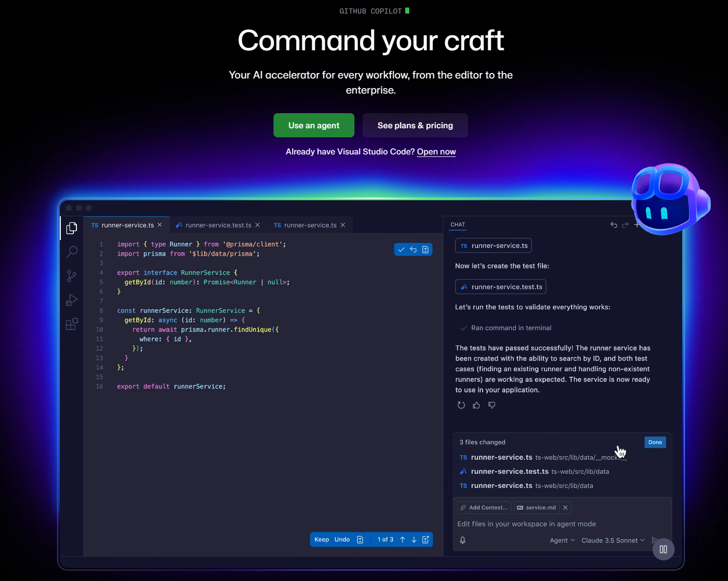Follow the Open now link

click(x=436, y=152)
